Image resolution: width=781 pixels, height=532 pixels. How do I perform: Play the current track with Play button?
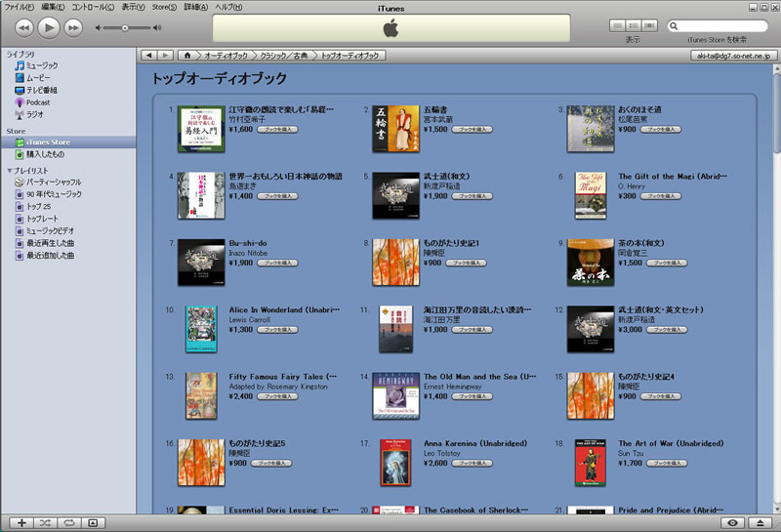[49, 27]
